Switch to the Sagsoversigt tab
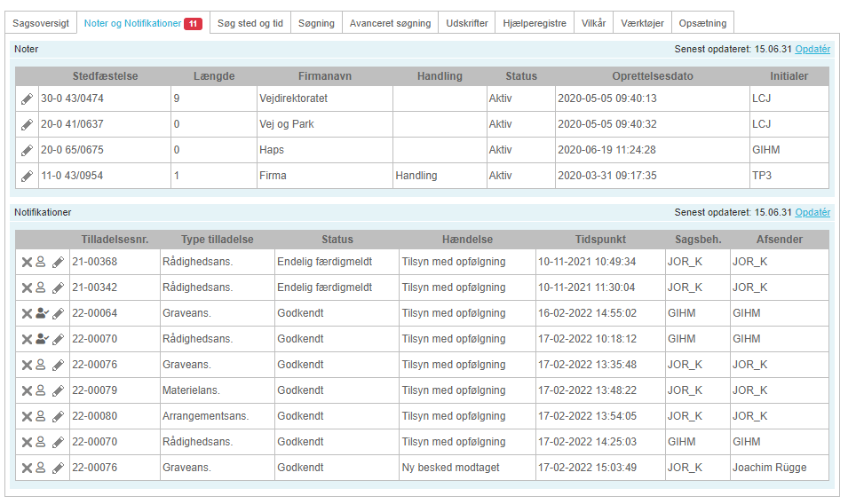 [x=41, y=23]
